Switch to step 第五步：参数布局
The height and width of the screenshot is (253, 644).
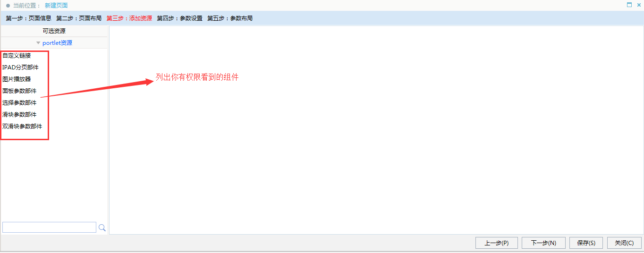coord(230,18)
